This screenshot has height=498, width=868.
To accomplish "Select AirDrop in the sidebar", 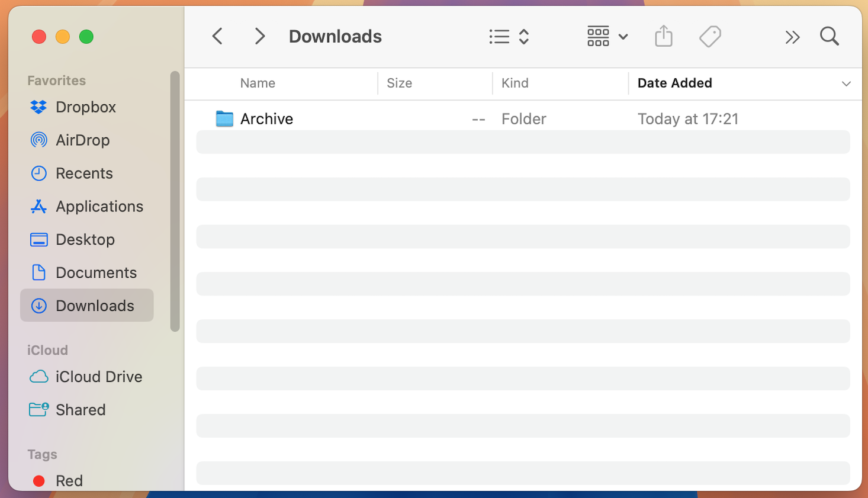I will pos(82,140).
